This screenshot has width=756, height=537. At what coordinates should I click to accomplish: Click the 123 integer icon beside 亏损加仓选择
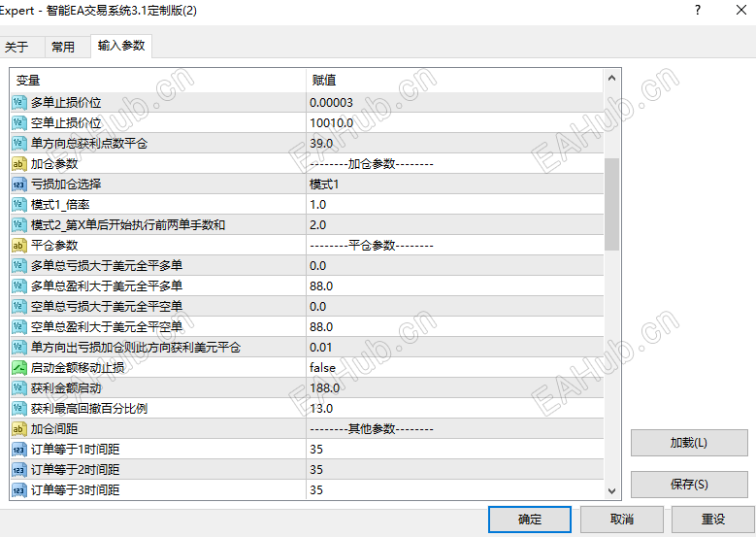18,184
